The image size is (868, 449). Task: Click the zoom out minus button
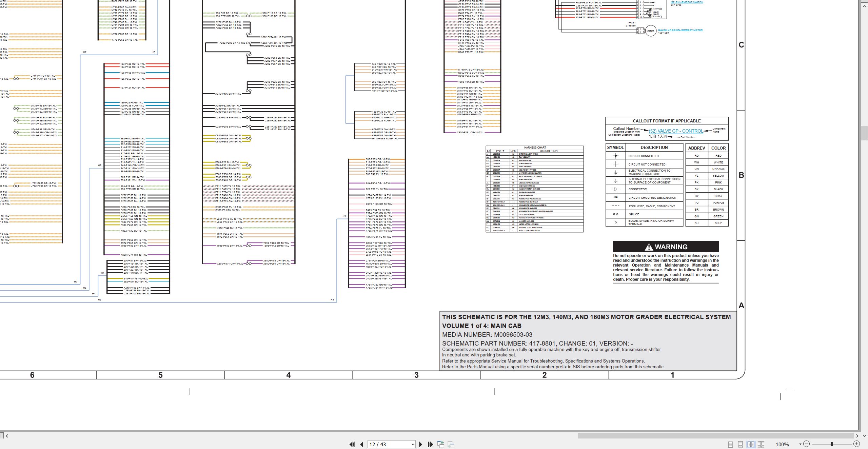coord(807,444)
